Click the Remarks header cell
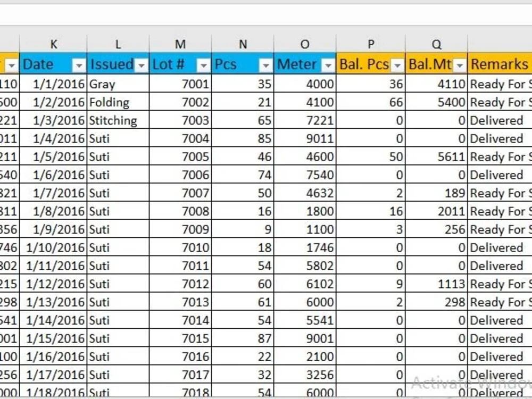Screen dimensions: 532x399 tap(500, 64)
